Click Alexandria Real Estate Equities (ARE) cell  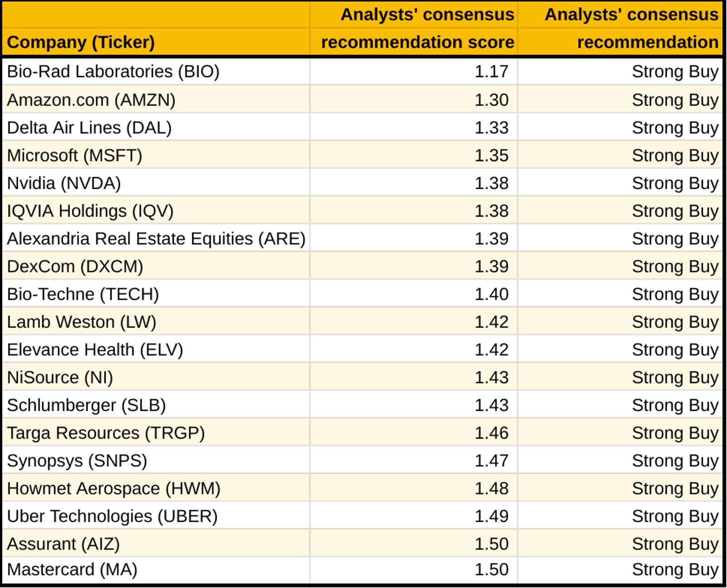click(156, 238)
